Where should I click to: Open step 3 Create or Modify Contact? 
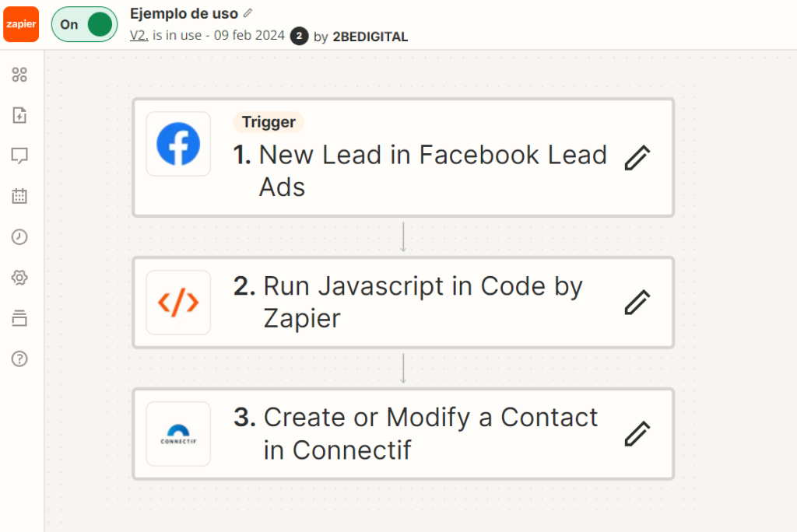pyautogui.click(x=430, y=433)
